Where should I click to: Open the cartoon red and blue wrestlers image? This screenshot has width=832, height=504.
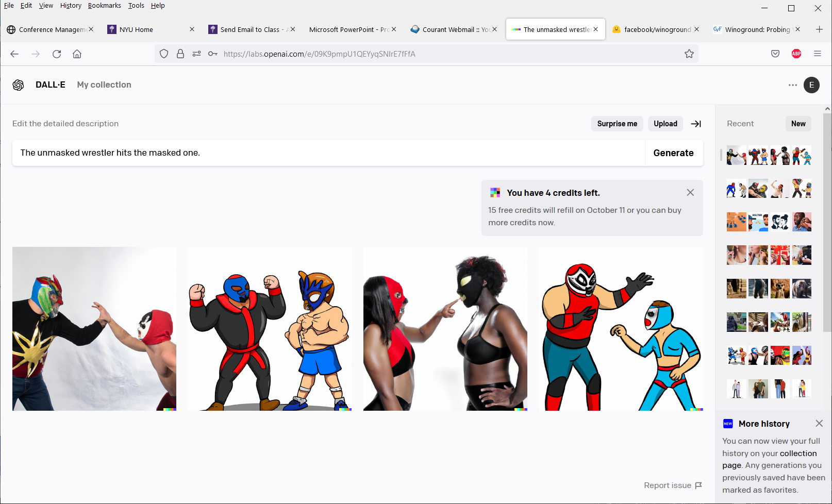621,329
